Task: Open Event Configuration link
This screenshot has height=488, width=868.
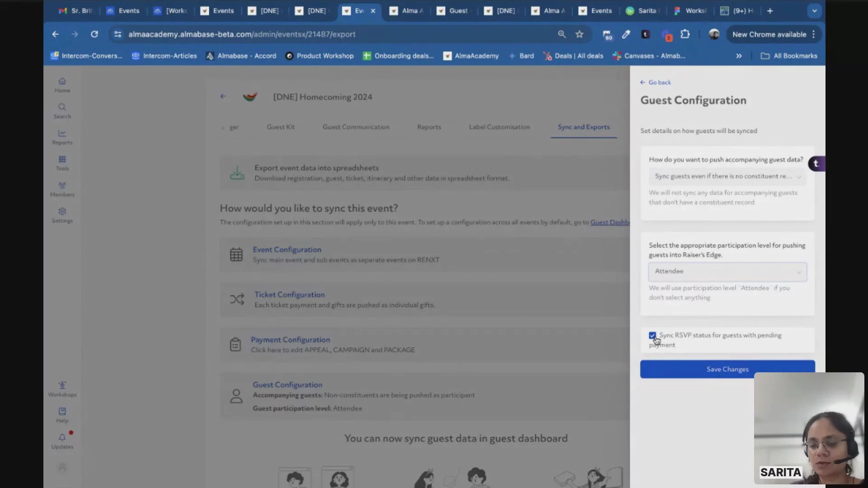Action: [287, 249]
